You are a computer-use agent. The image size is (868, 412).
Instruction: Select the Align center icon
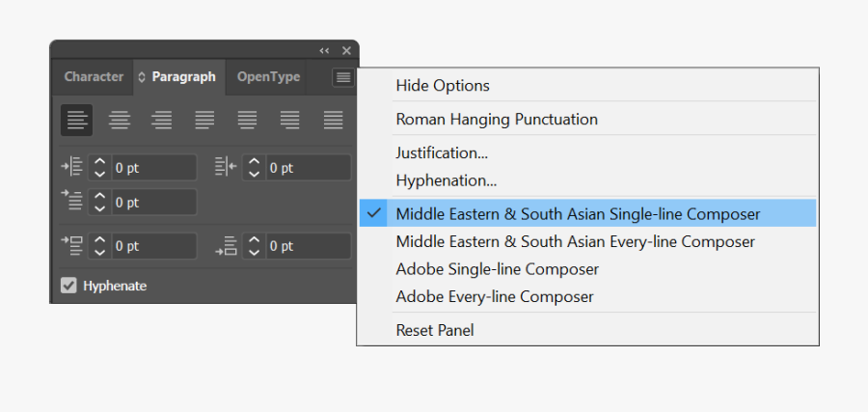pyautogui.click(x=120, y=120)
